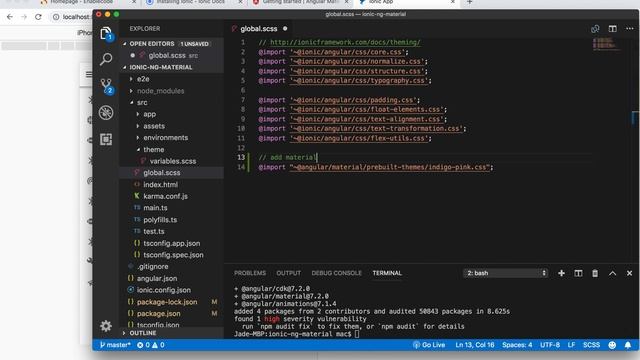Click Ln 13, Col 16 cursor position
Viewport: 640px width, 360px height.
(x=475, y=345)
